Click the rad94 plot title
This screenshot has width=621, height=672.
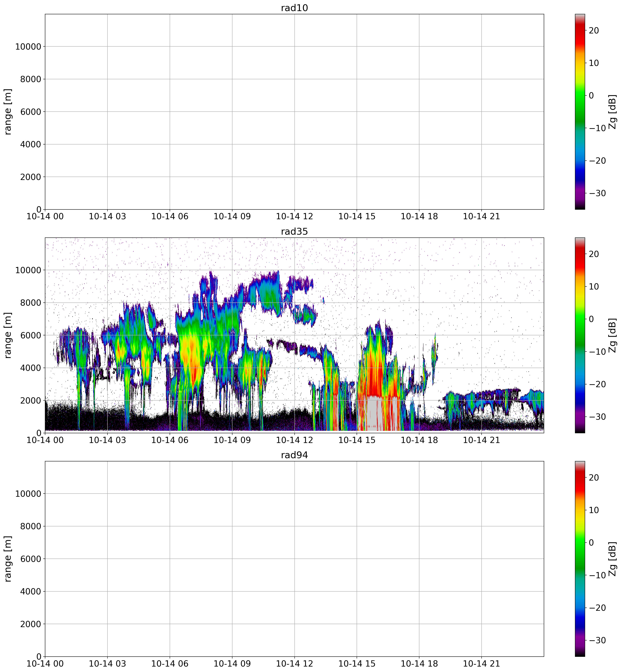pyautogui.click(x=294, y=455)
